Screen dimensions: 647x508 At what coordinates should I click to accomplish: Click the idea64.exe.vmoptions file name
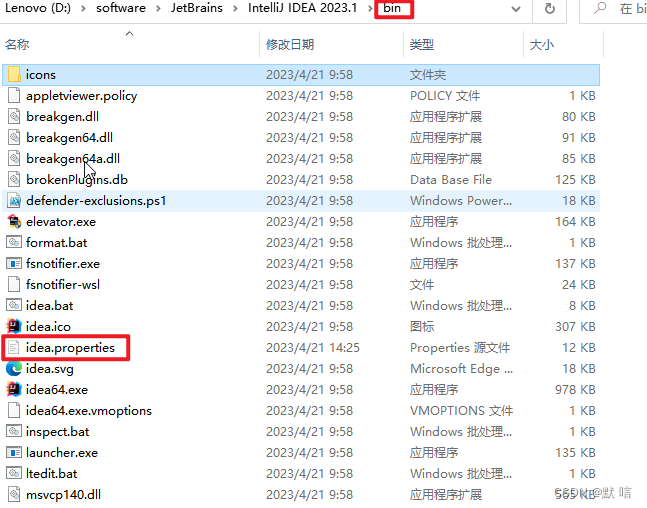pyautogui.click(x=89, y=411)
